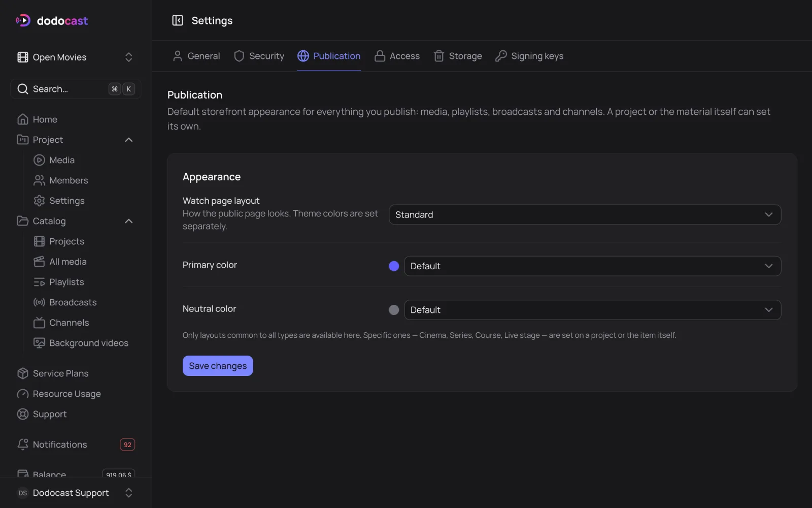Open the Dodocast Support account switcher

pyautogui.click(x=76, y=493)
